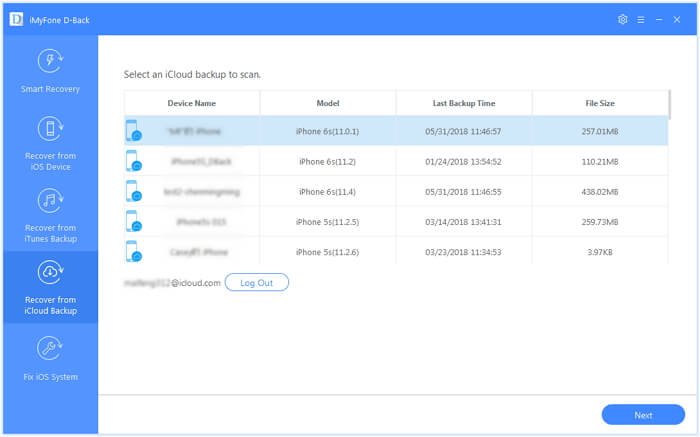Open Fix iOS System wrench icon
Image resolution: width=700 pixels, height=437 pixels.
click(50, 348)
